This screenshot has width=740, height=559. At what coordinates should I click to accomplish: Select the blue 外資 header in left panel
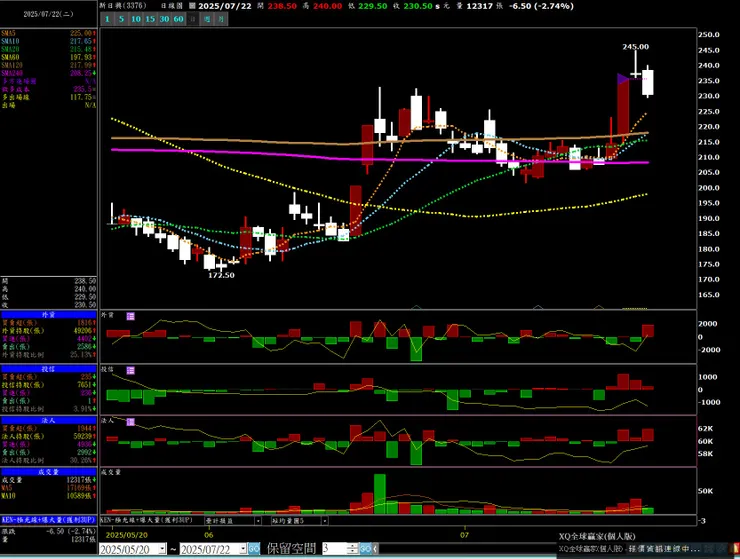pos(49,314)
